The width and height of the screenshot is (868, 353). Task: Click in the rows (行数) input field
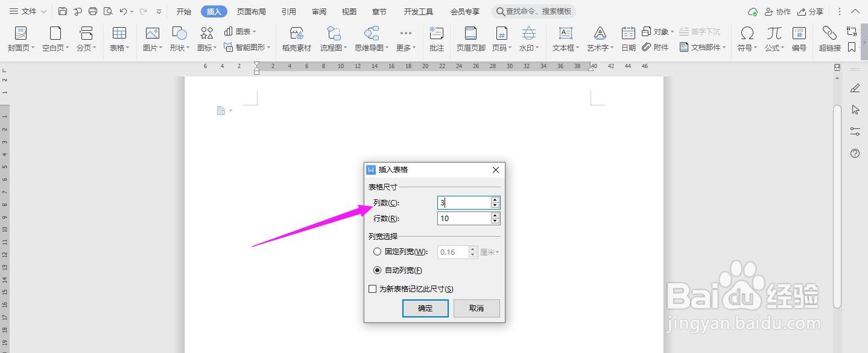pos(464,218)
